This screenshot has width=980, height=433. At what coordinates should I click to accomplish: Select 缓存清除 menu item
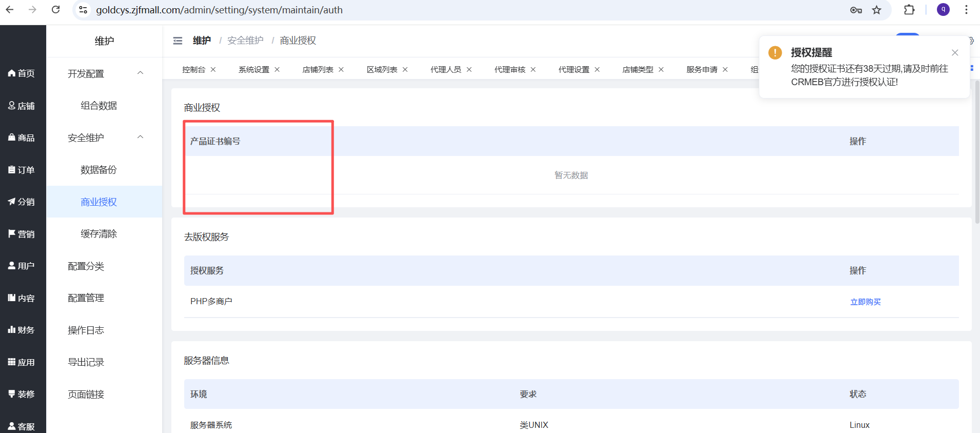click(99, 234)
